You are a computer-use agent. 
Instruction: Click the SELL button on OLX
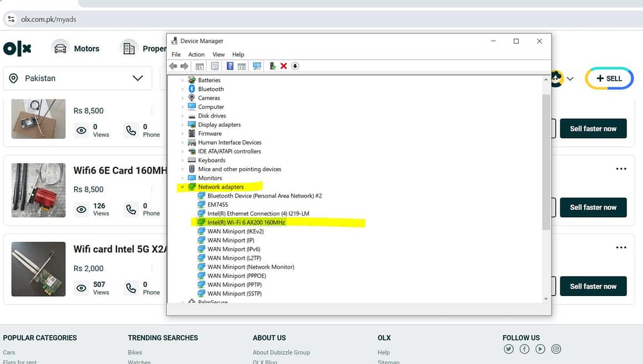(x=609, y=78)
